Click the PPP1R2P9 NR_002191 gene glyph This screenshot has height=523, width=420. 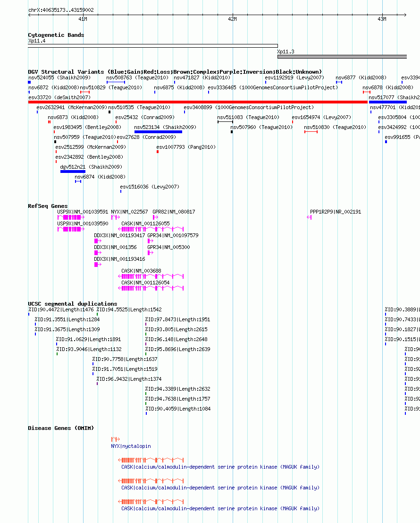pos(309,217)
